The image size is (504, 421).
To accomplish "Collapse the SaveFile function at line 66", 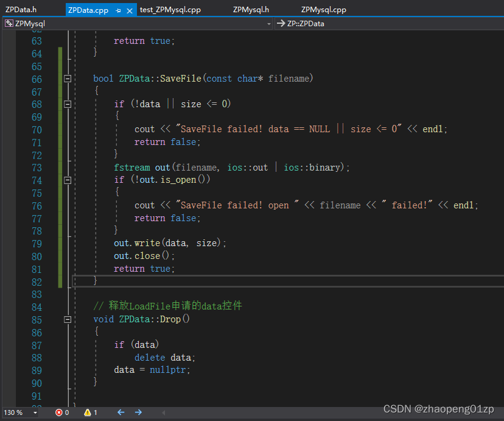I will pyautogui.click(x=68, y=79).
